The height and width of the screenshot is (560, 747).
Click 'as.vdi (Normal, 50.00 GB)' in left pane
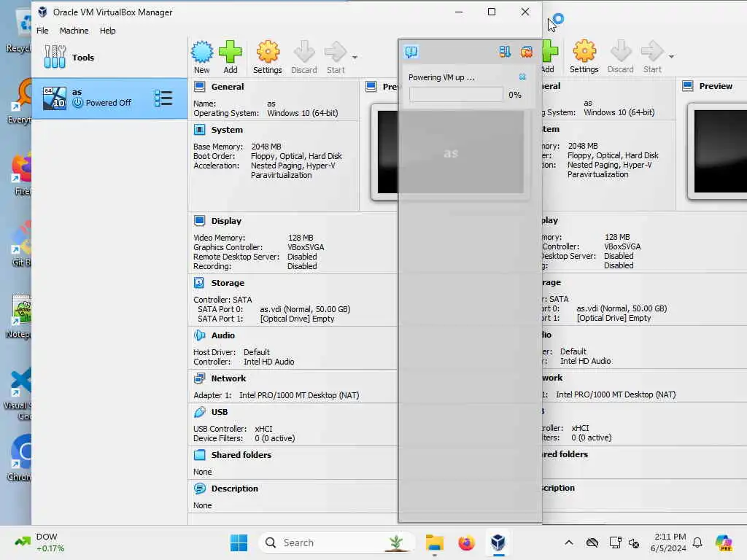305,309
